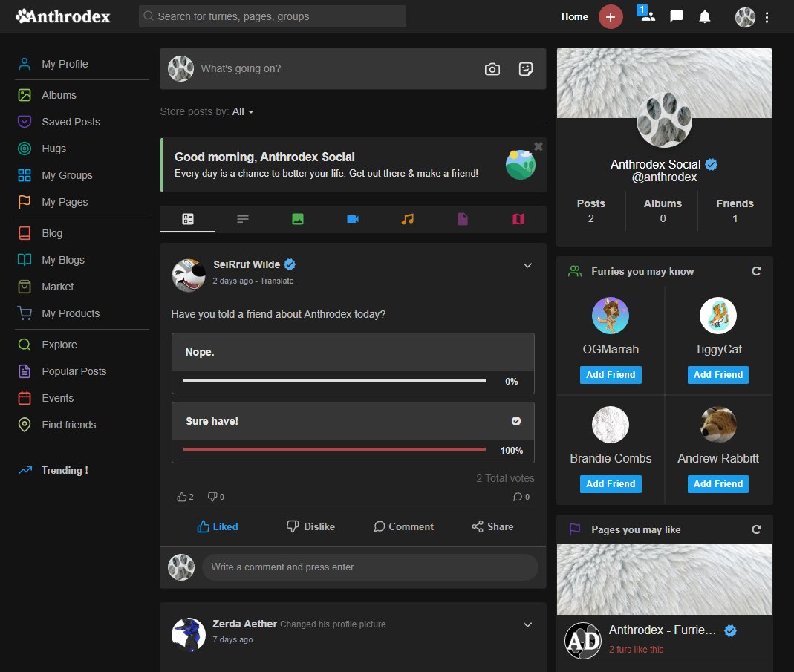Expand SeiRruf Wilde post options chevron
This screenshot has height=672, width=794.
click(527, 265)
